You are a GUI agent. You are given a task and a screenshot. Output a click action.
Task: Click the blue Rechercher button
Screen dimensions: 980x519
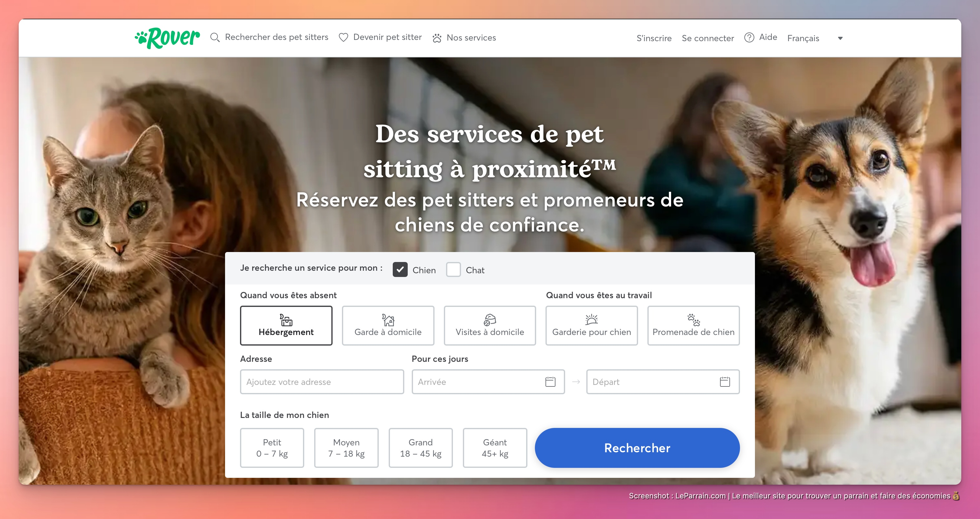point(637,448)
